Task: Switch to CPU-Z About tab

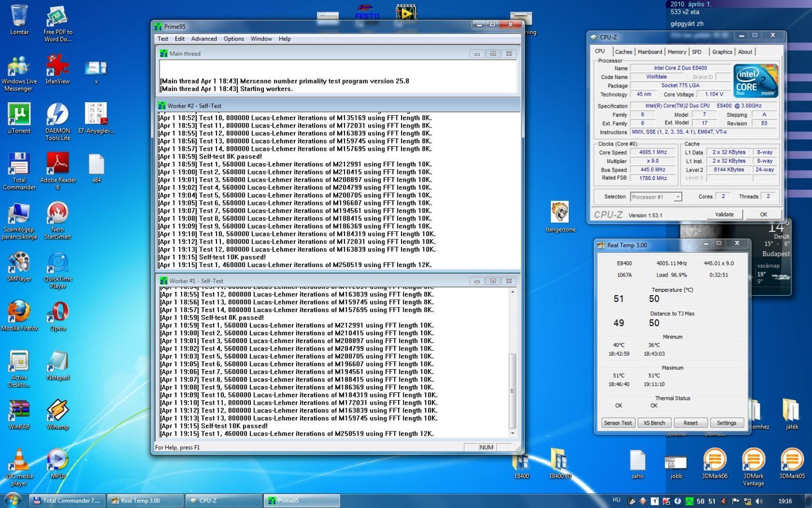Action: pyautogui.click(x=745, y=52)
